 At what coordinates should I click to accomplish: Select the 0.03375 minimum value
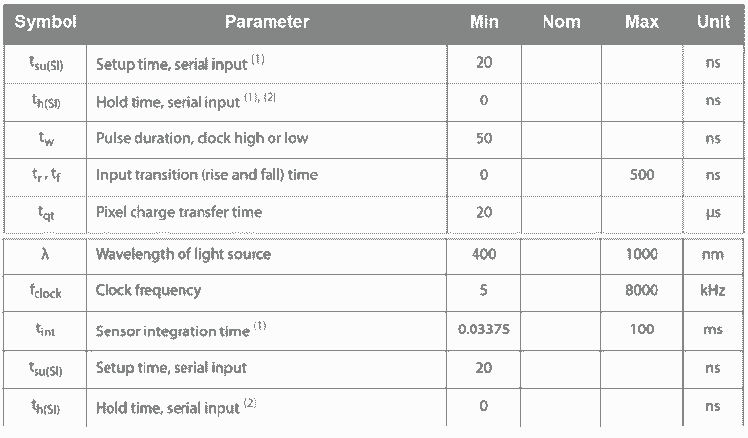click(484, 329)
